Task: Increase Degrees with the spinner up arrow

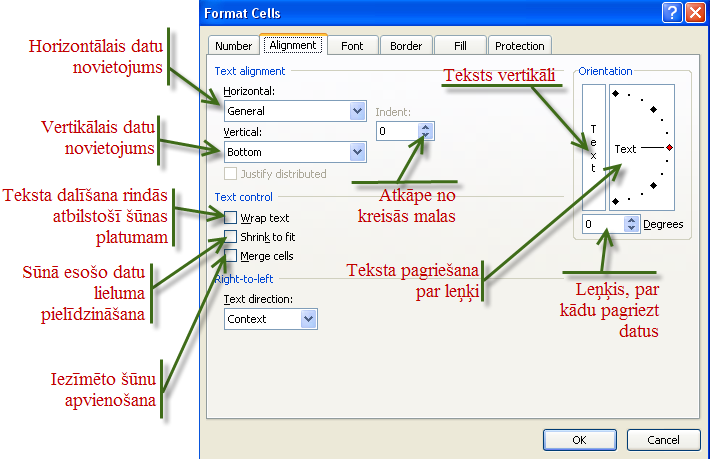Action: pos(630,220)
